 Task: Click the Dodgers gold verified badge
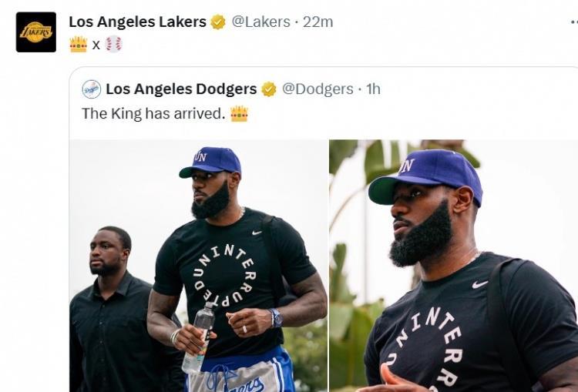(x=268, y=89)
